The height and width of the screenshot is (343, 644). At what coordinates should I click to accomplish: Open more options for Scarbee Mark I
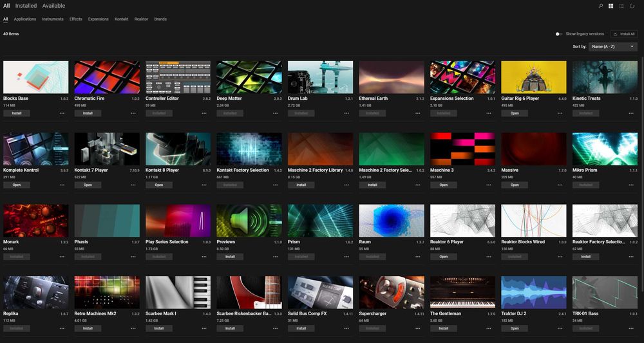[204, 329]
